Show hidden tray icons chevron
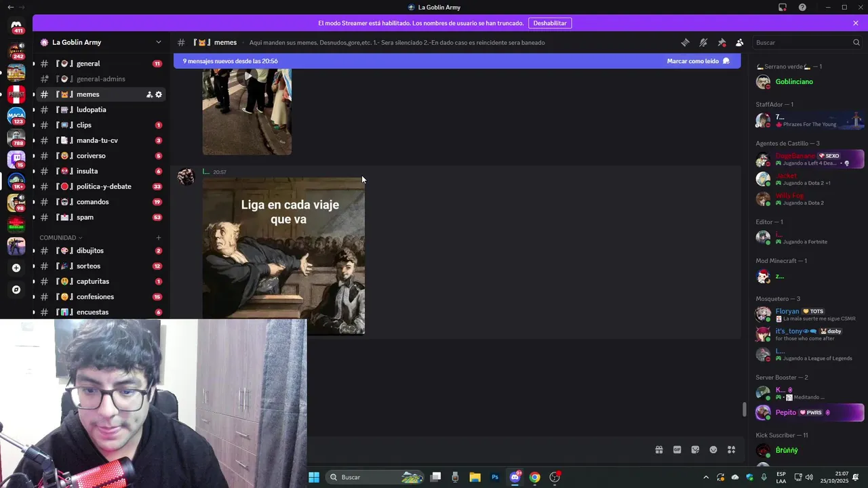Viewport: 868px width, 488px height. tap(706, 477)
